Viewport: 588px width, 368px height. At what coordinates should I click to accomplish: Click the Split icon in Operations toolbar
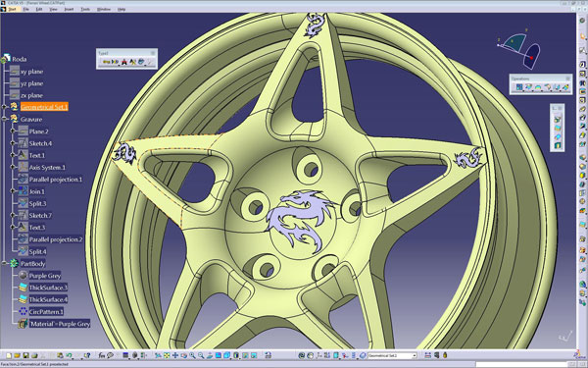click(529, 87)
